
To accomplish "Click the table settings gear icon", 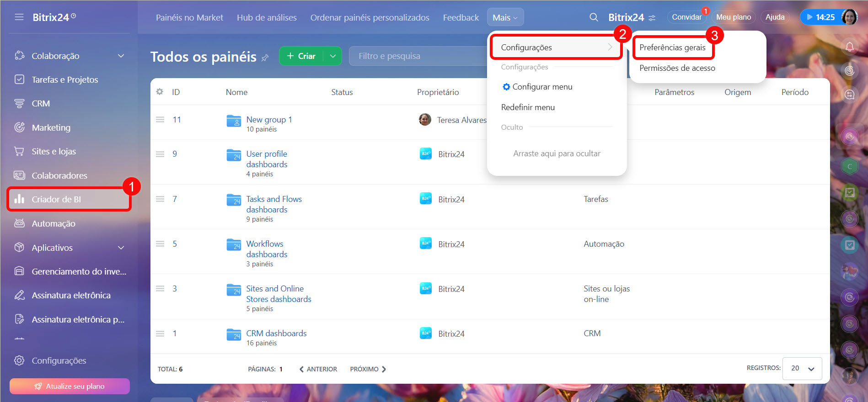I will pos(160,92).
